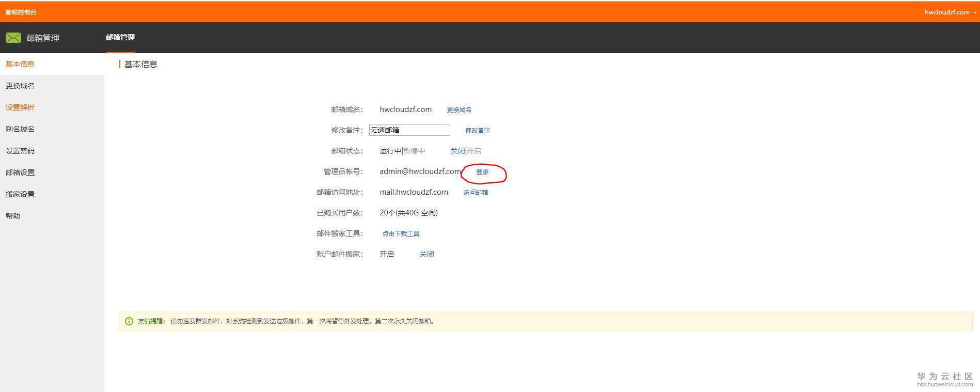Viewport: 980px width, 392px height.
Task: Click the mail.hwcloudzf.com address text
Action: tap(414, 192)
